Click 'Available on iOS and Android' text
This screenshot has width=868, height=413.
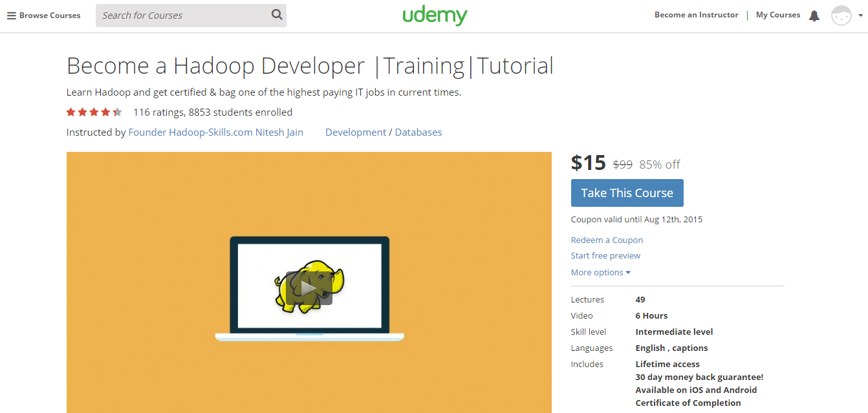(x=696, y=390)
